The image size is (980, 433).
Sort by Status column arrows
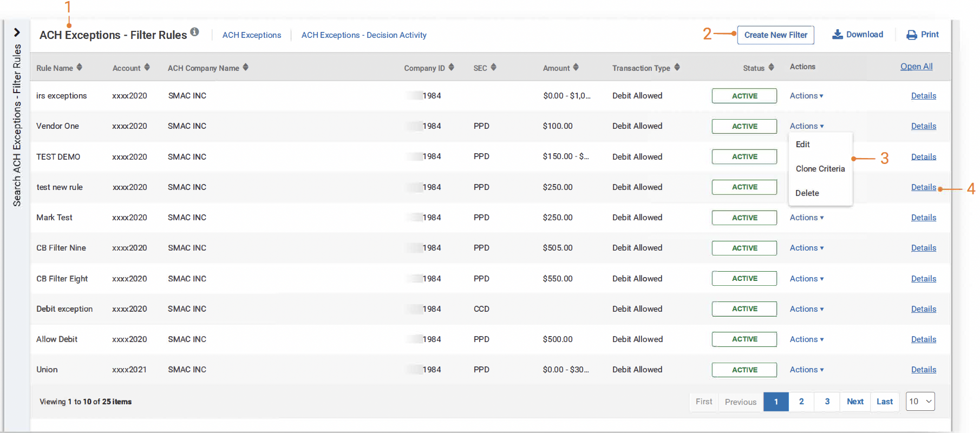771,67
